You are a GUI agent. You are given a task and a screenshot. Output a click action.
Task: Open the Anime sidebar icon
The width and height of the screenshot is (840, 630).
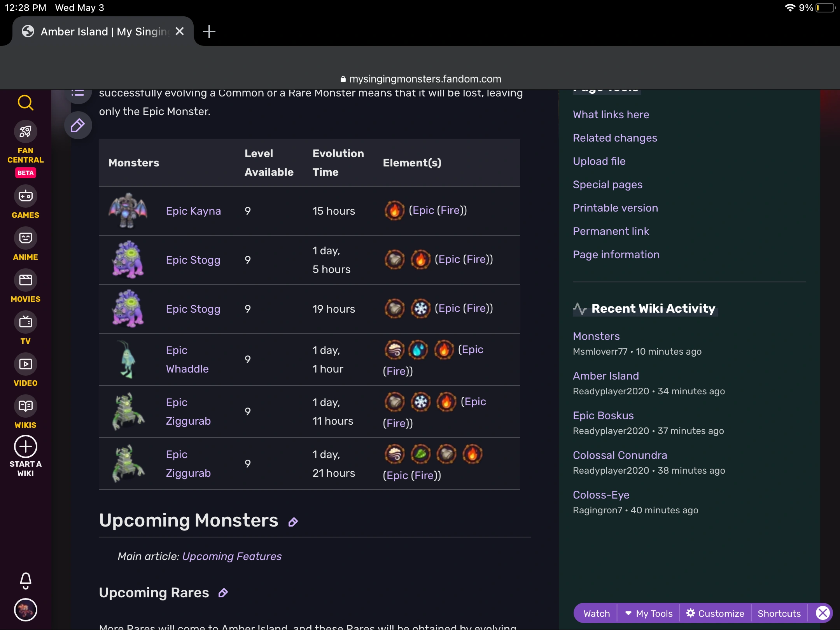pyautogui.click(x=25, y=238)
